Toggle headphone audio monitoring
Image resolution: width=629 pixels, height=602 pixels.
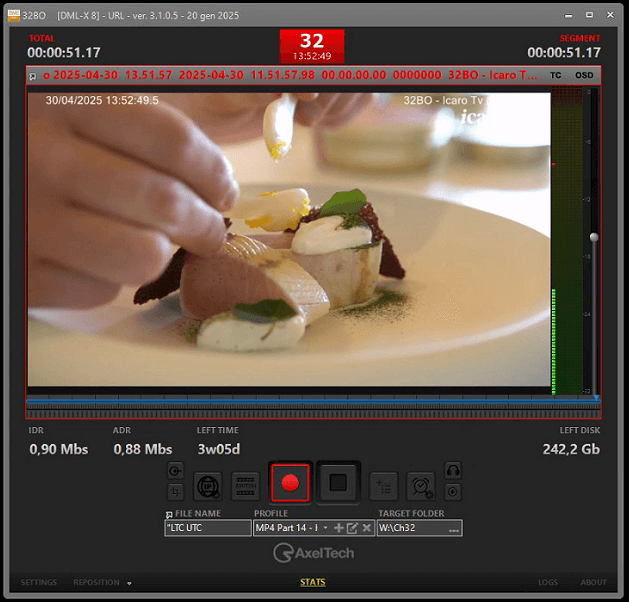coord(453,470)
